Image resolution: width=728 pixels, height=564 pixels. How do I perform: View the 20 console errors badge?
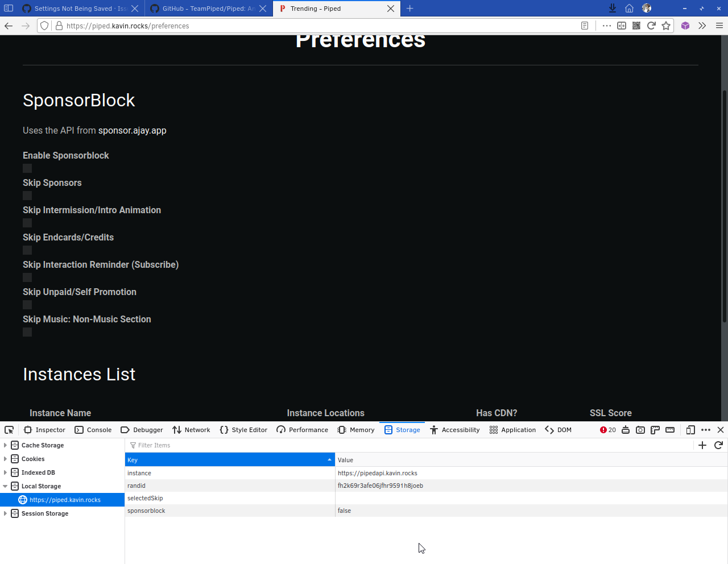point(606,430)
